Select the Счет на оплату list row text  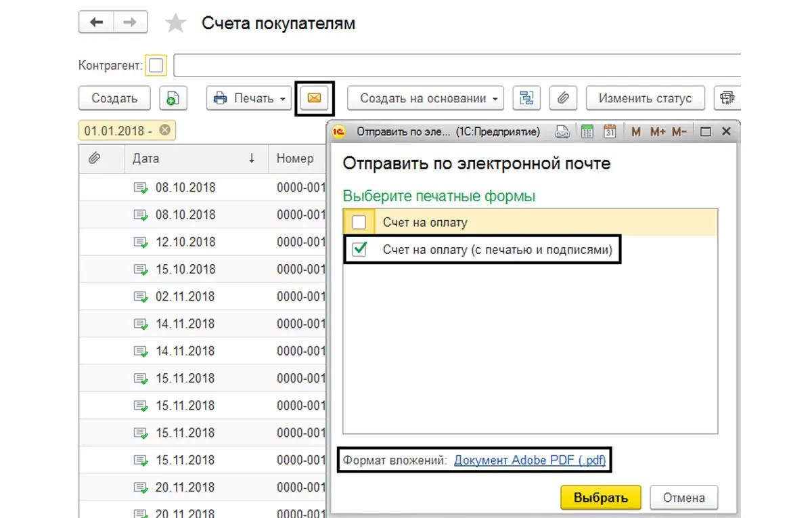[425, 222]
